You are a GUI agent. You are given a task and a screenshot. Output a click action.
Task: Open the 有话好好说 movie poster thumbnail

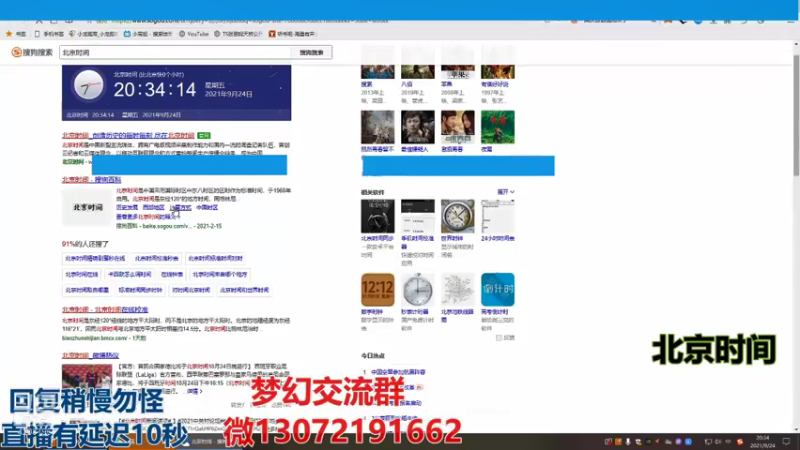pos(497,62)
